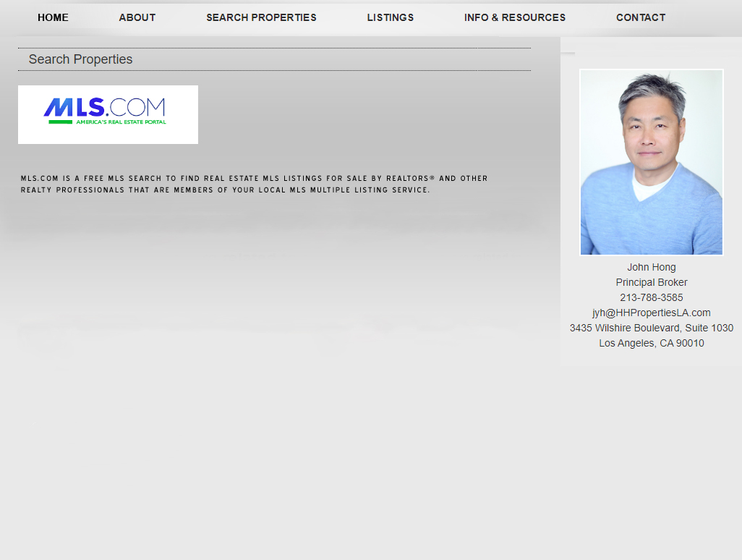Select the LISTINGS navigation item

(391, 17)
